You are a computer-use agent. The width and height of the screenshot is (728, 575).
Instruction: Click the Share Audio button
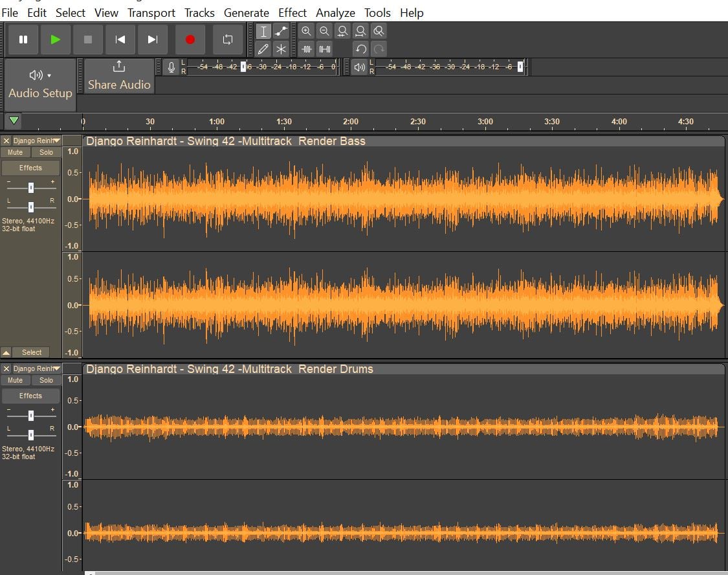[119, 76]
